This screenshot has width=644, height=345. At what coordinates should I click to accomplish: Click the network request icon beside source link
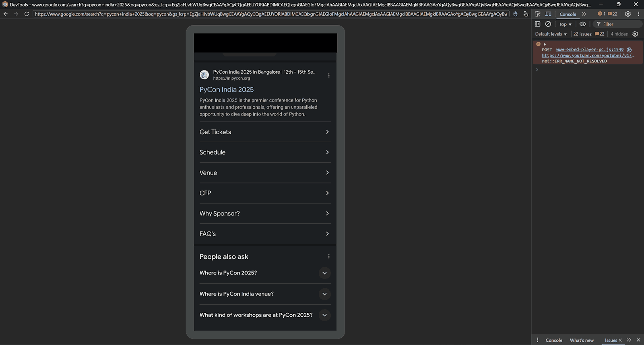click(x=629, y=50)
